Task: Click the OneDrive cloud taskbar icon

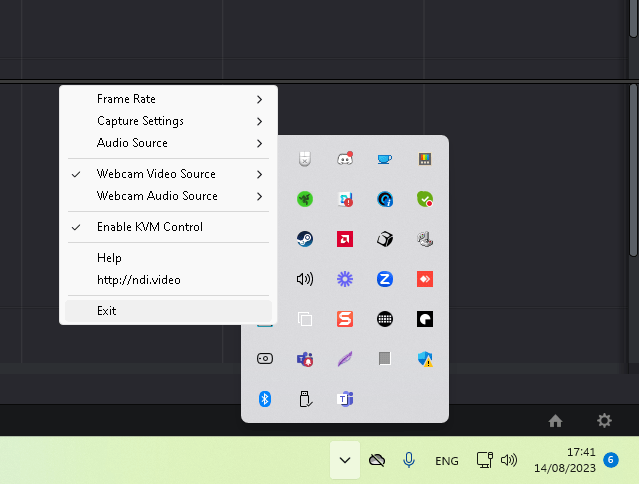Action: [x=377, y=460]
